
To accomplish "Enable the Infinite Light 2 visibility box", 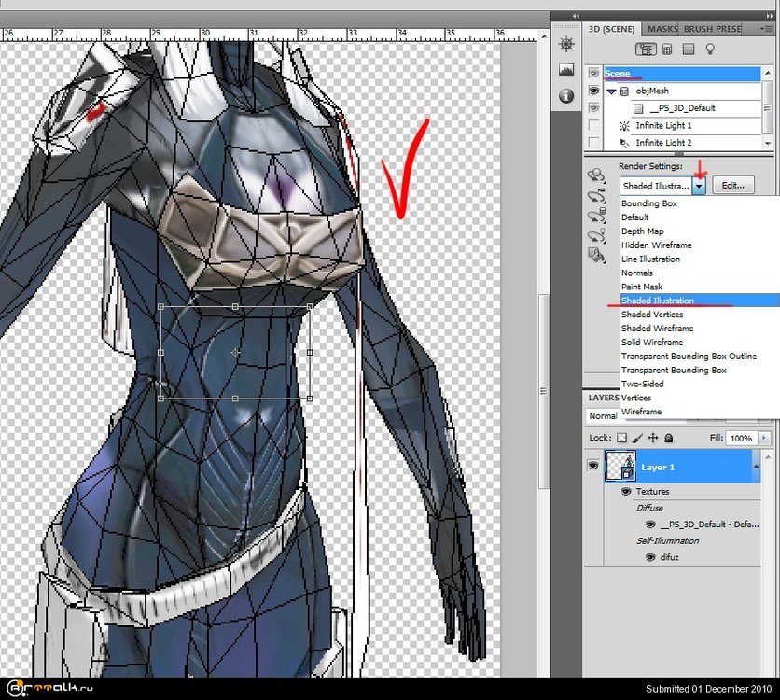I will click(x=593, y=143).
